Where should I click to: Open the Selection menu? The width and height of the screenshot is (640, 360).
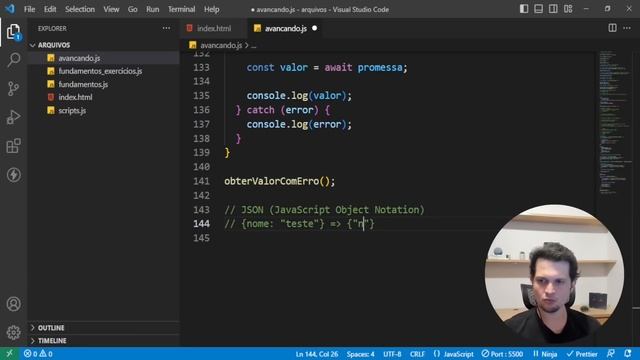[x=80, y=9]
